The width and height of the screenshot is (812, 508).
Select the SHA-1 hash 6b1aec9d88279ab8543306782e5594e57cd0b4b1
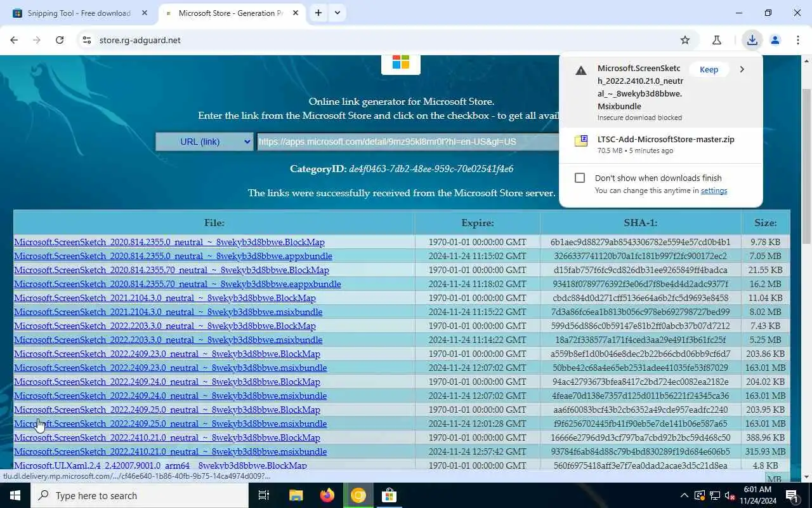click(640, 242)
